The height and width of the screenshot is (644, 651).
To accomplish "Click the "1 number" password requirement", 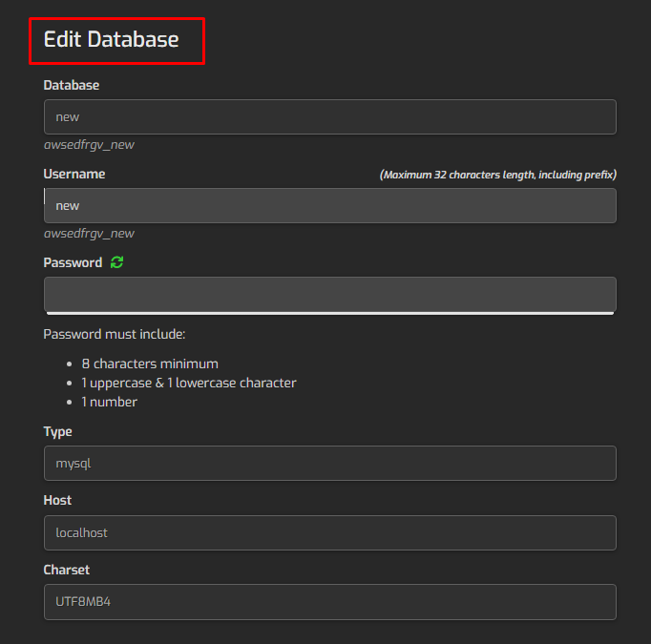I will (x=110, y=402).
